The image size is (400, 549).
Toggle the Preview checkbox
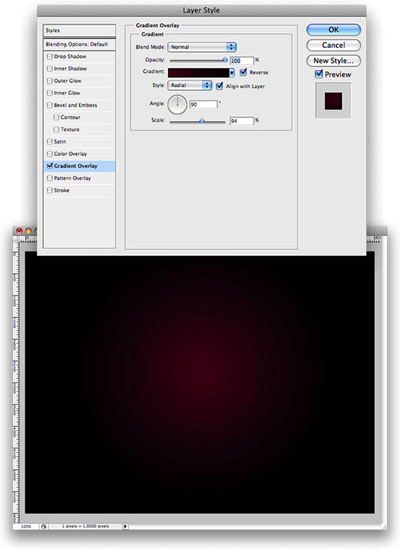pos(319,74)
